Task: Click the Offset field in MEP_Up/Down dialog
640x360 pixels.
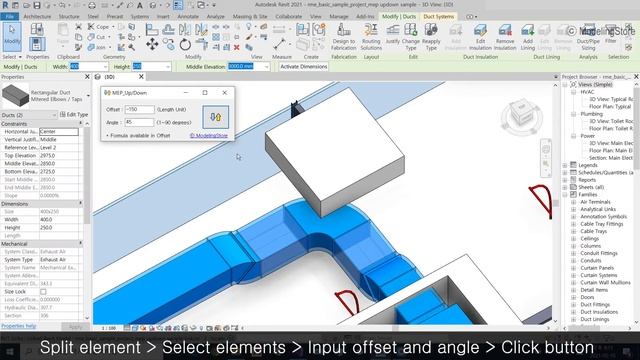Action: (140, 109)
